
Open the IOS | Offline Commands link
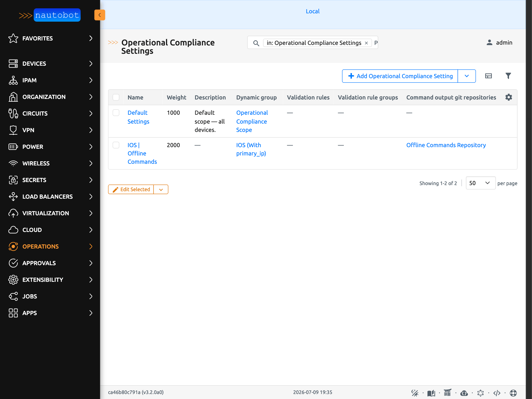click(142, 153)
